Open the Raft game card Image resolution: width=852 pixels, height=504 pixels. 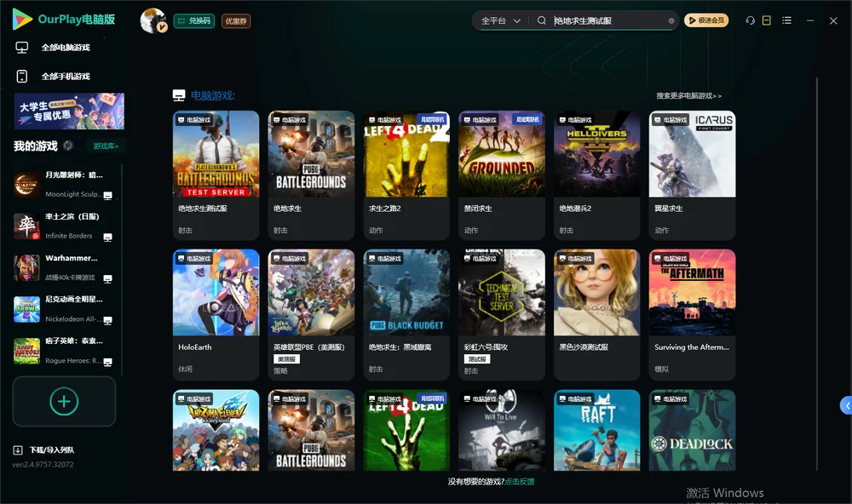[x=596, y=430]
